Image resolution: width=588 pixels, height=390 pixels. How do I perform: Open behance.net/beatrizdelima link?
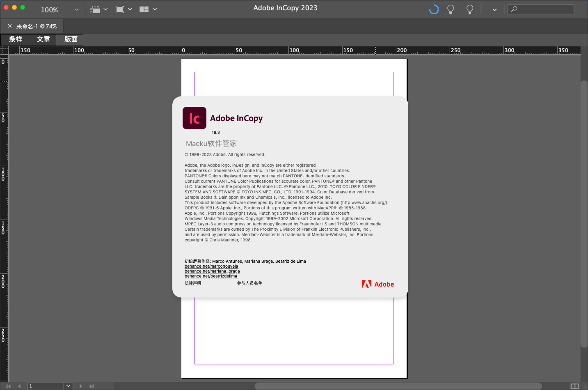(211, 276)
